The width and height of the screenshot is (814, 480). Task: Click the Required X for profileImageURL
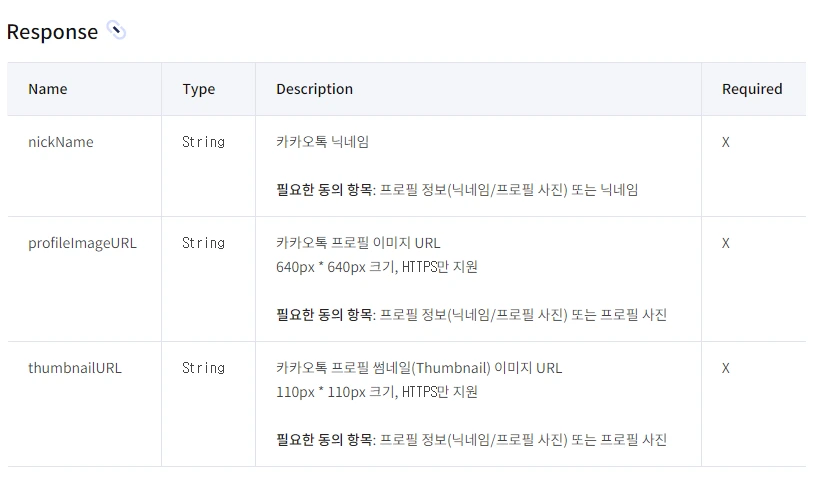pyautogui.click(x=726, y=243)
